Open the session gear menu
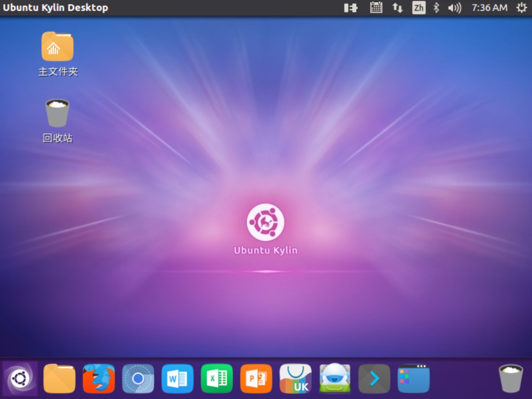The width and height of the screenshot is (532, 399). coord(522,7)
